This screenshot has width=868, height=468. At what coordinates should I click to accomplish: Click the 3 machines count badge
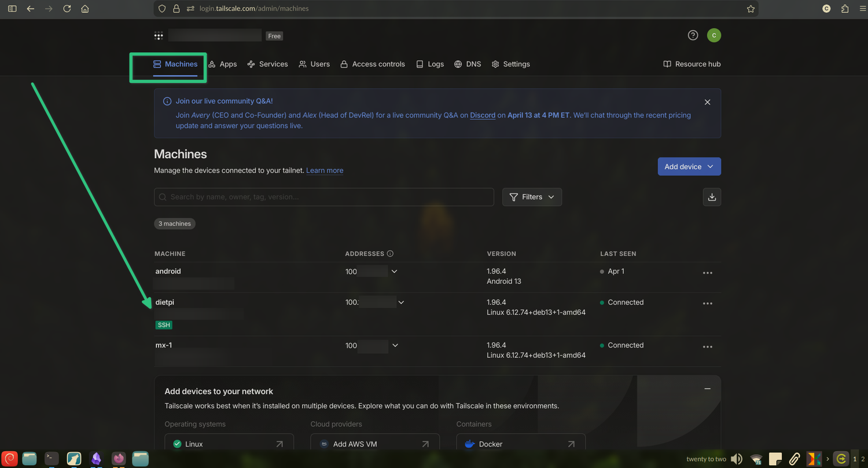[175, 224]
